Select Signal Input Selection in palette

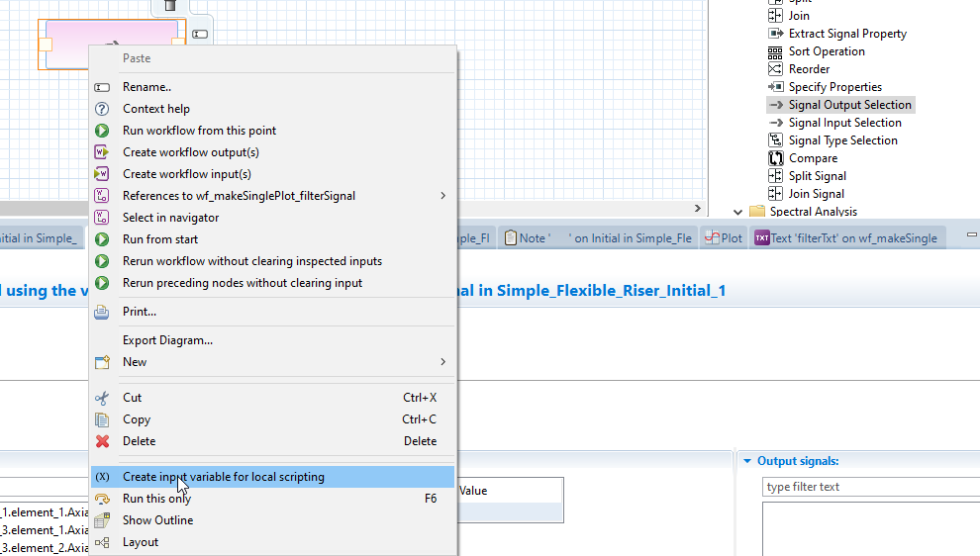(844, 123)
